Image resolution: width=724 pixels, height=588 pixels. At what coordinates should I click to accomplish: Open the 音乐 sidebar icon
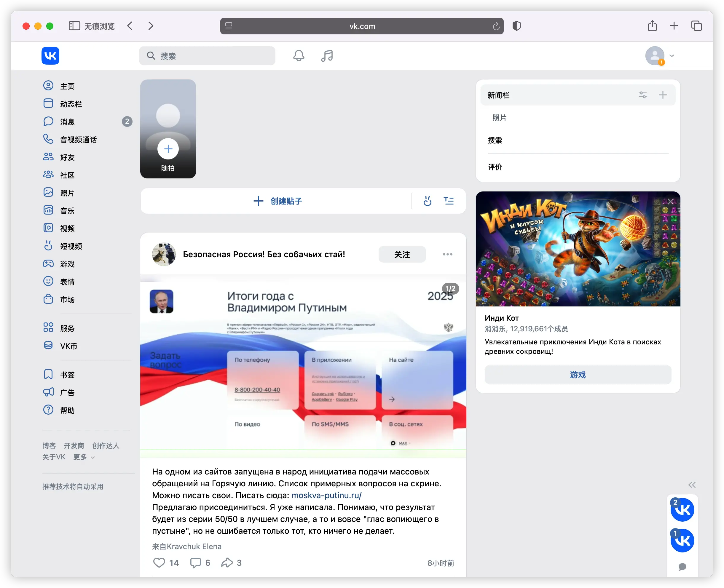coord(49,210)
